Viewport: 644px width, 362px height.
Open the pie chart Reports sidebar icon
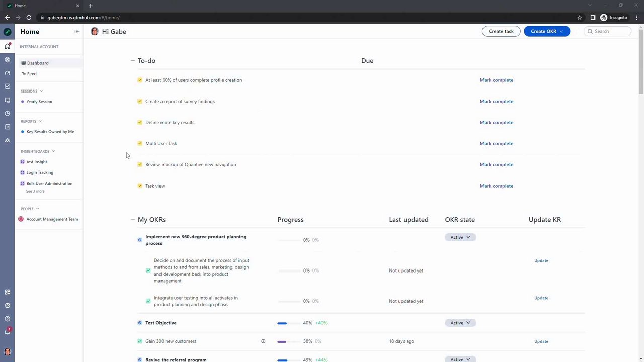tap(7, 113)
